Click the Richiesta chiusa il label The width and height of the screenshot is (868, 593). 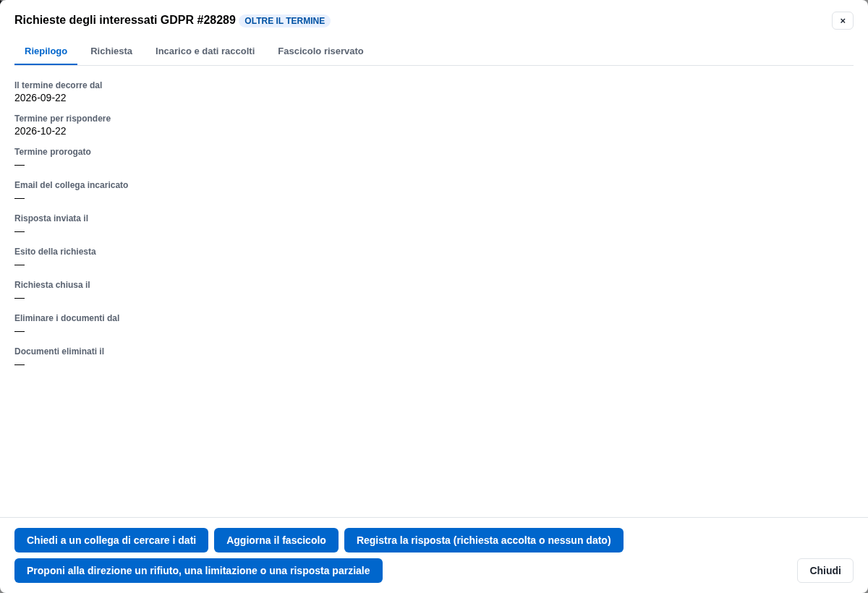[x=53, y=285]
